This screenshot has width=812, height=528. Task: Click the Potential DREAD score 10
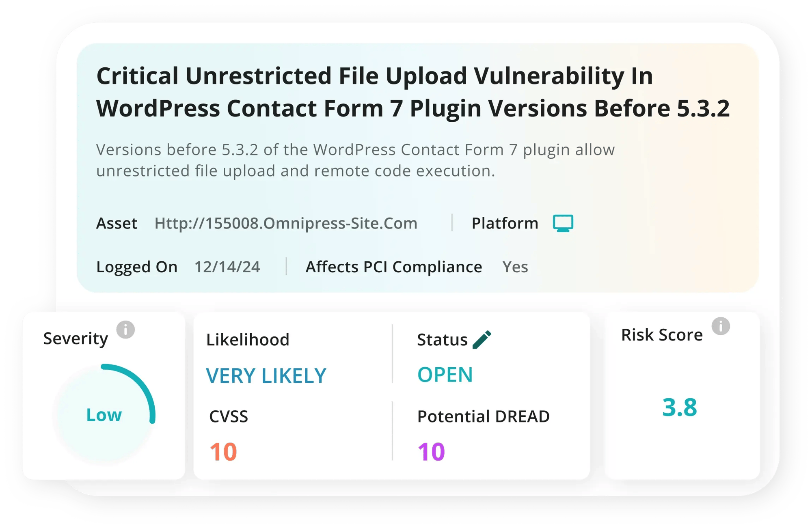click(x=431, y=452)
